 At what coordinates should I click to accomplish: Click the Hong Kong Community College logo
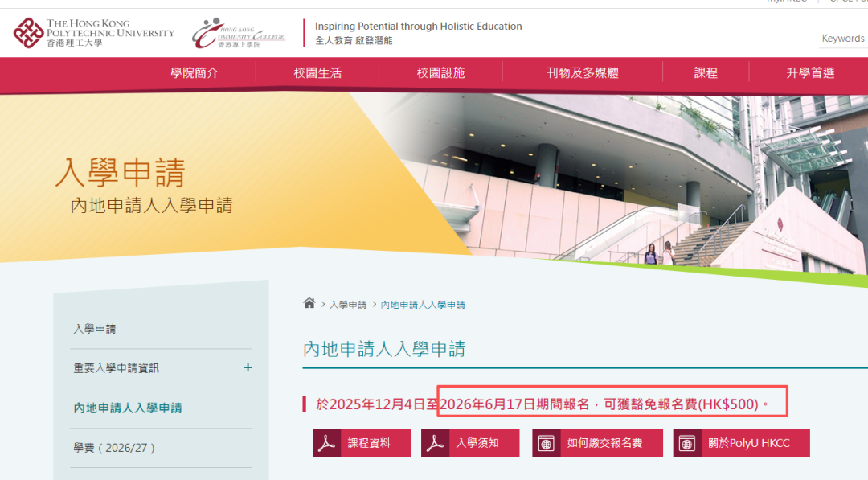(239, 33)
